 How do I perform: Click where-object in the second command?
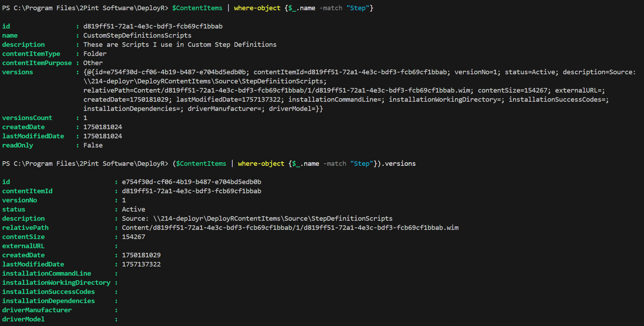pos(261,164)
